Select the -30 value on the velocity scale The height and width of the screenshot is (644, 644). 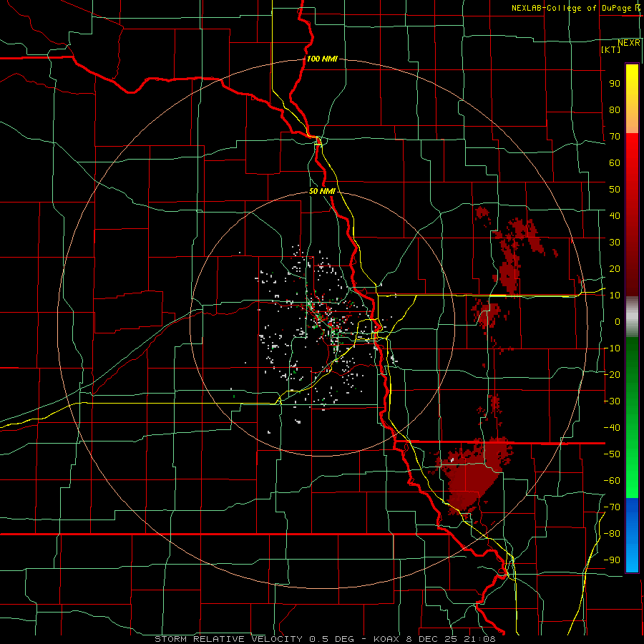[x=612, y=401]
